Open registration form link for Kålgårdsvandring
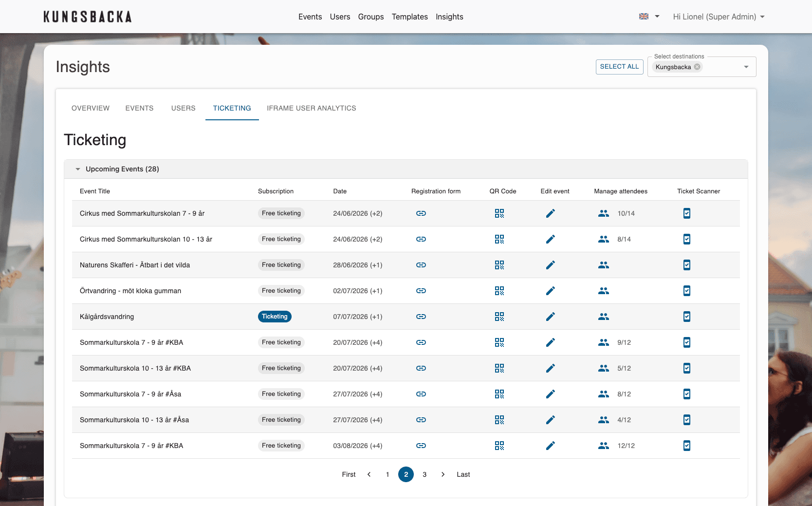Image resolution: width=812 pixels, height=506 pixels. (x=421, y=317)
